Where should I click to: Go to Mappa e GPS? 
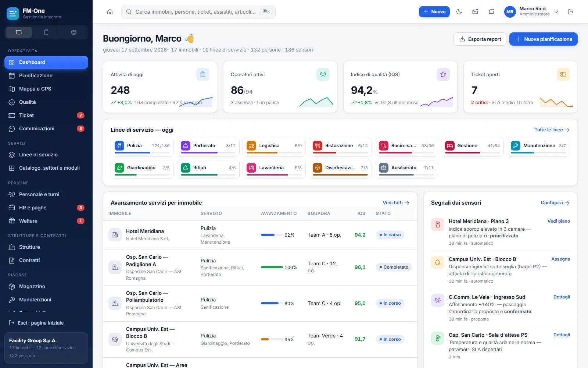click(x=46, y=89)
